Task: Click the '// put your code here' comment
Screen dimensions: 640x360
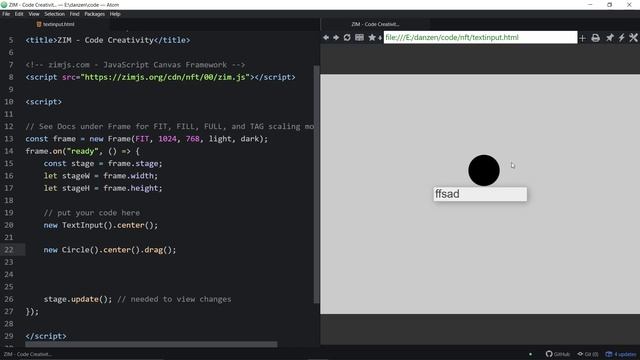Action: pyautogui.click(x=92, y=213)
